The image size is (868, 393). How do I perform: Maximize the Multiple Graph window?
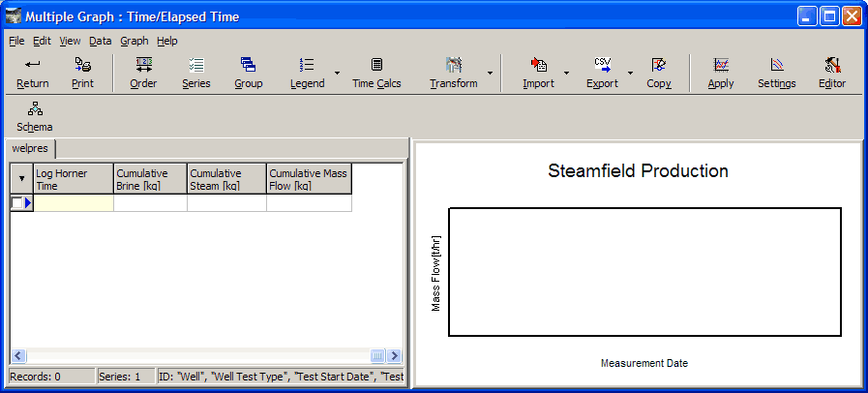point(829,16)
